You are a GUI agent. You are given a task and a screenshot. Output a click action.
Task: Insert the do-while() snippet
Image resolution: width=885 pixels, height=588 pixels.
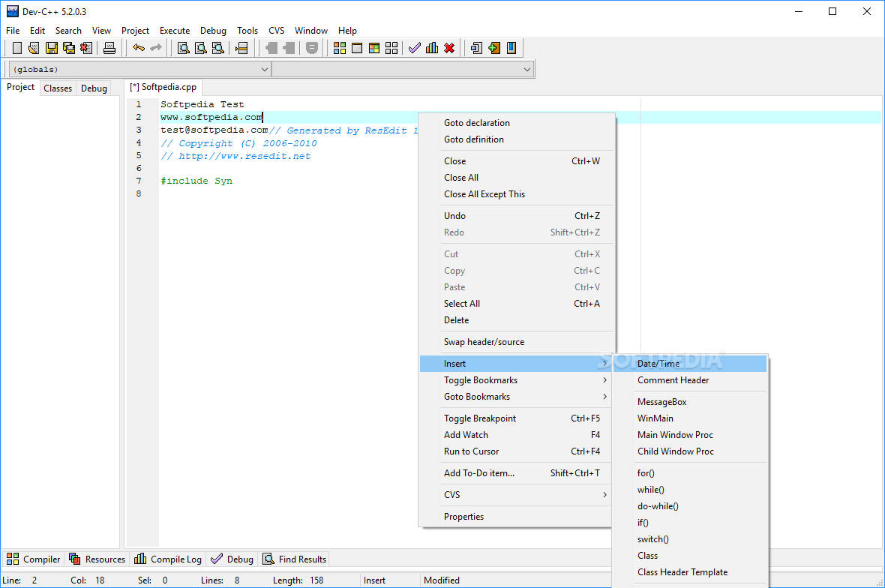pos(690,506)
